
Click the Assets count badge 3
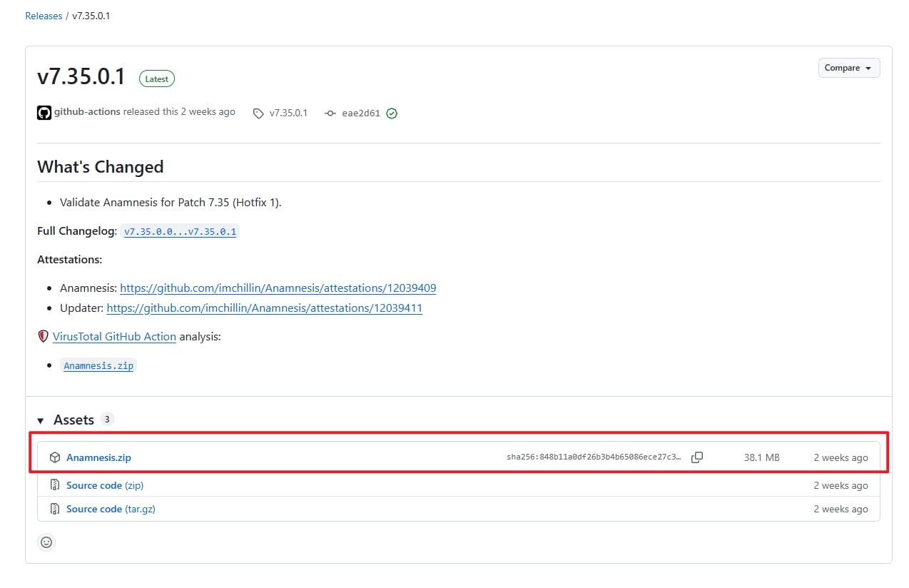pyautogui.click(x=107, y=419)
